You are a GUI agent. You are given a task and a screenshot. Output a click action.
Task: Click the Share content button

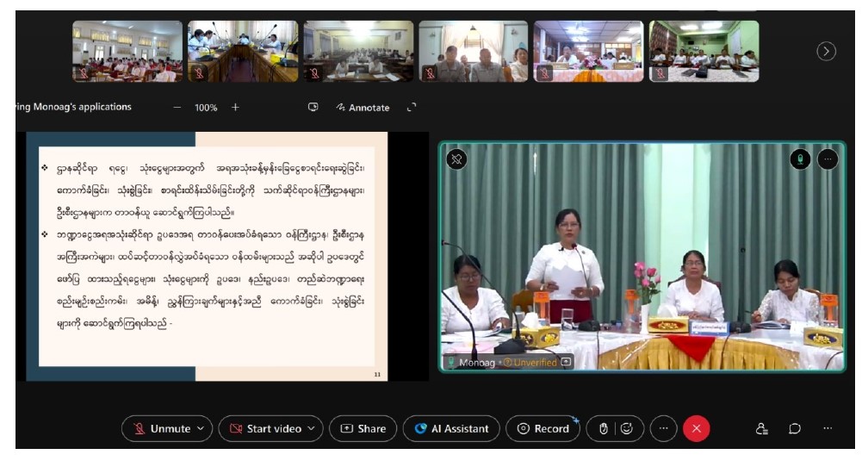(363, 428)
